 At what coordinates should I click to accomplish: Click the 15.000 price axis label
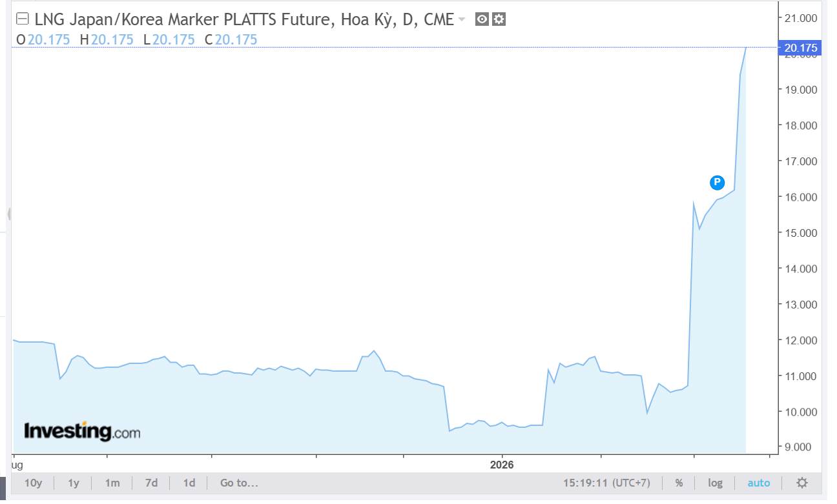pos(800,233)
